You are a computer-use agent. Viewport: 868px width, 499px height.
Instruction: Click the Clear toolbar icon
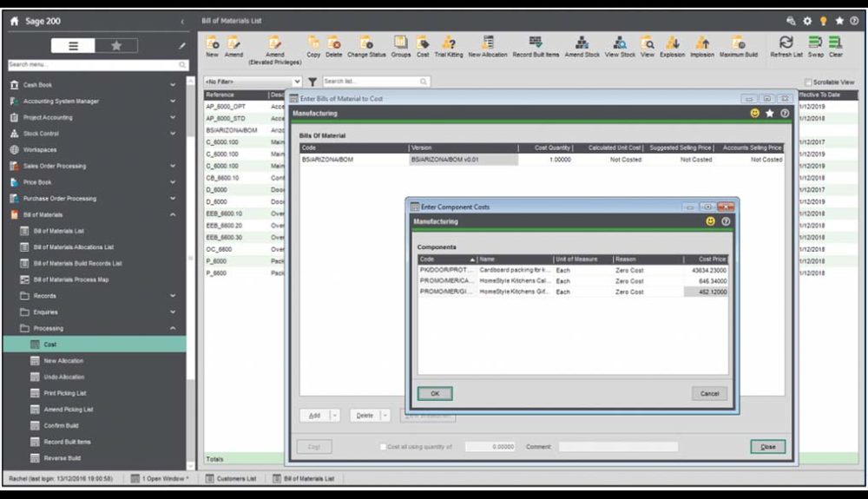point(835,47)
